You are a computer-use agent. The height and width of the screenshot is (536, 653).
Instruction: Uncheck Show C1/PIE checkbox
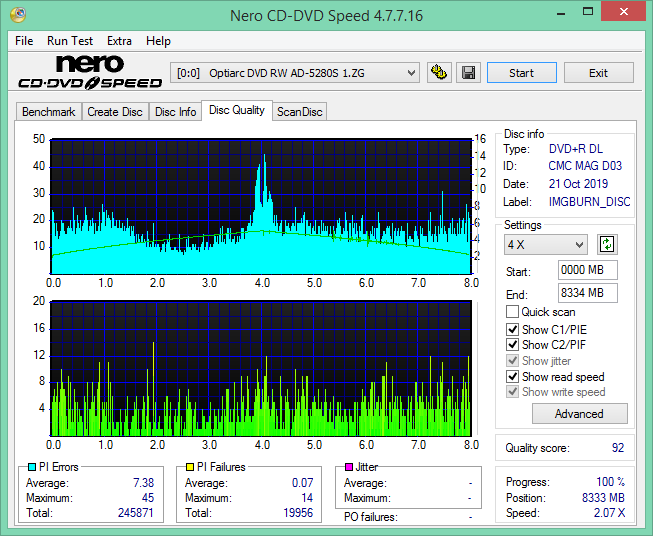tap(512, 329)
